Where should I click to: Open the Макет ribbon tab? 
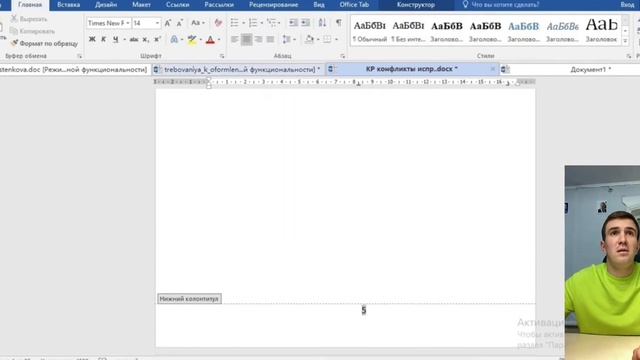click(x=141, y=5)
